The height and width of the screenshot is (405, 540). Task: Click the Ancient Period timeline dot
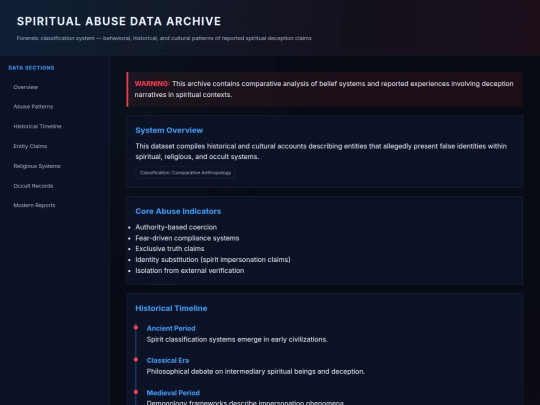click(x=136, y=328)
